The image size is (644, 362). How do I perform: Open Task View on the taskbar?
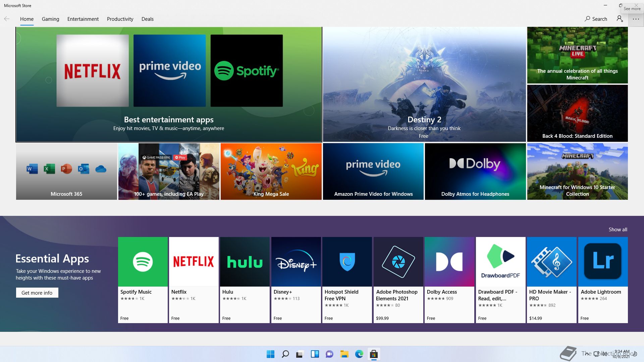point(300,354)
